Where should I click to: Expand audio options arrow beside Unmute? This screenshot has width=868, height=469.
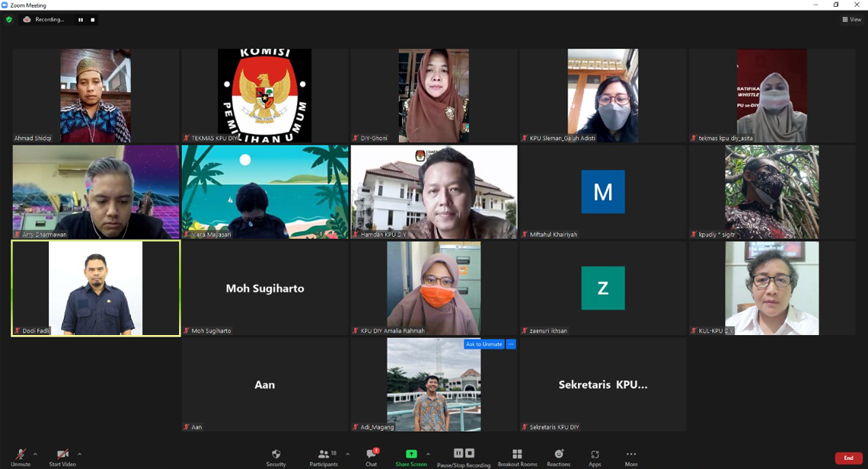coord(35,455)
